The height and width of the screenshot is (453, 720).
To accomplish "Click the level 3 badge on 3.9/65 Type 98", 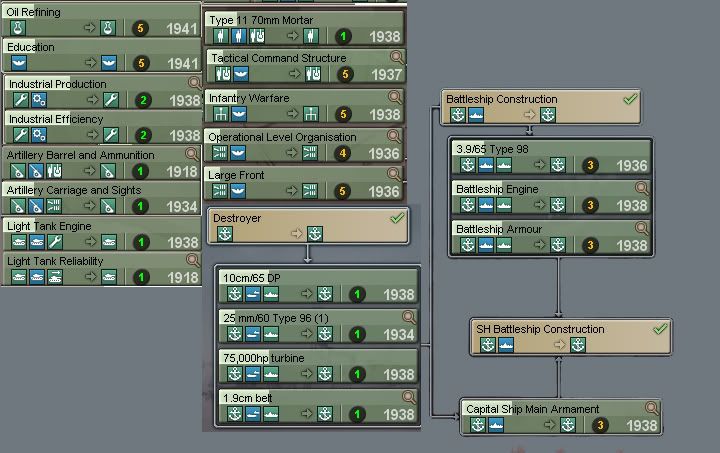I will pyautogui.click(x=590, y=166).
